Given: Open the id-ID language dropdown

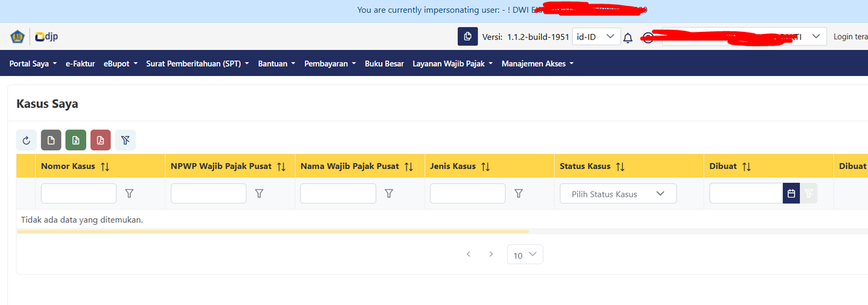Looking at the screenshot, I should click(595, 36).
